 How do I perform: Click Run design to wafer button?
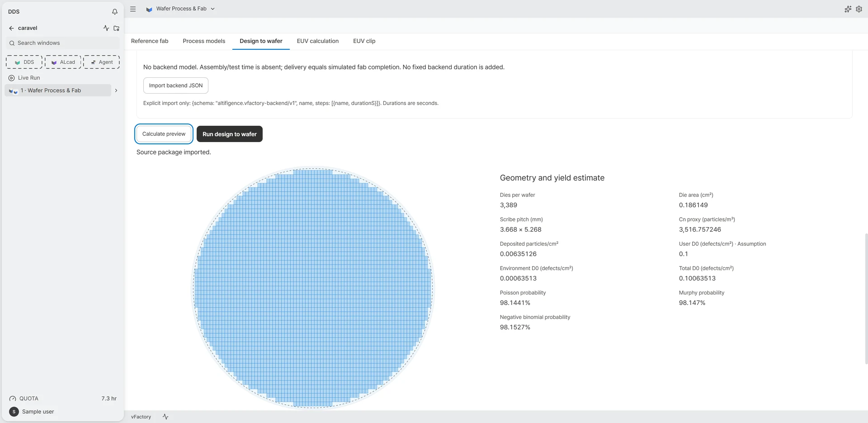[230, 134]
